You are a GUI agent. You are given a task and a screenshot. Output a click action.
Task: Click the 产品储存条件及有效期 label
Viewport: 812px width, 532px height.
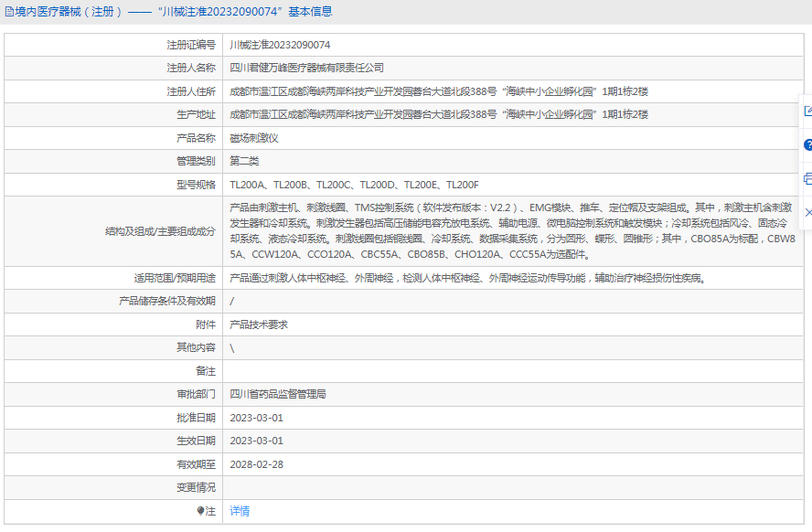pyautogui.click(x=167, y=301)
